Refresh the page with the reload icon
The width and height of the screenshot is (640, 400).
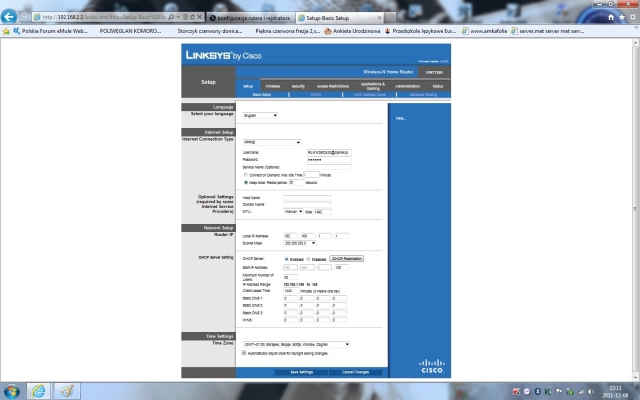[x=192, y=17]
